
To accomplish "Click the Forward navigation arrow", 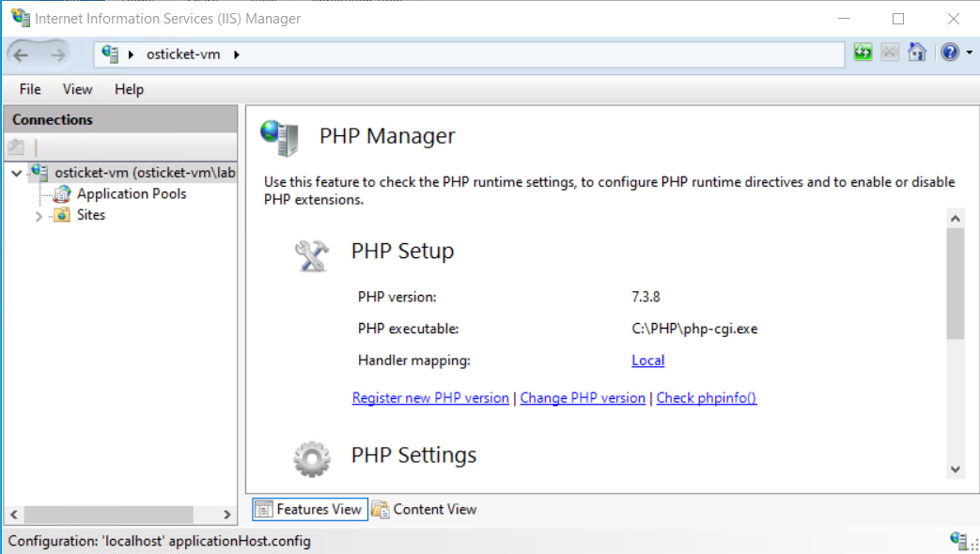I will pyautogui.click(x=57, y=55).
